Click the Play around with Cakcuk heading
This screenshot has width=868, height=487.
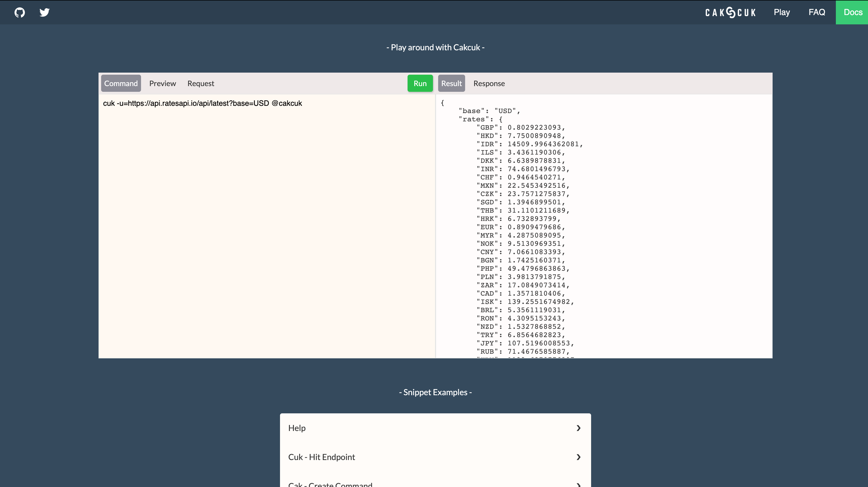[435, 47]
